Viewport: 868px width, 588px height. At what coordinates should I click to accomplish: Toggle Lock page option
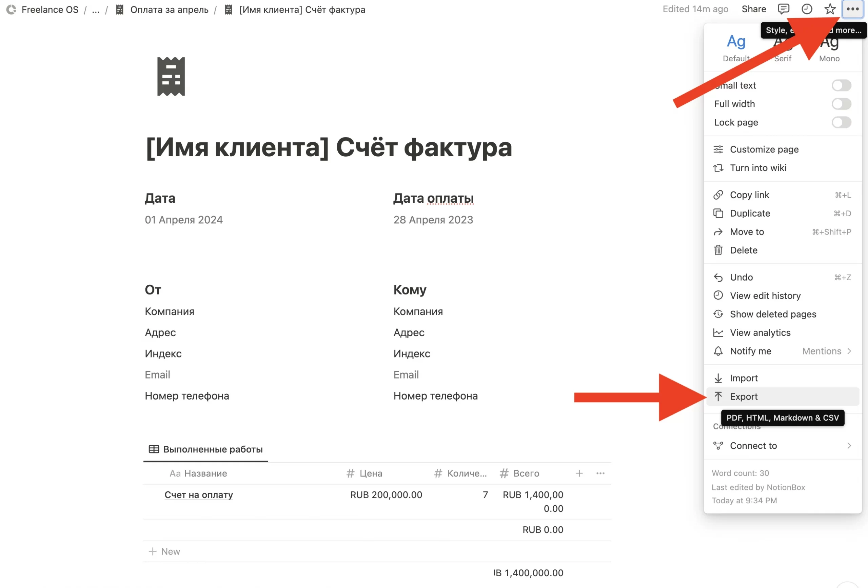click(x=841, y=122)
